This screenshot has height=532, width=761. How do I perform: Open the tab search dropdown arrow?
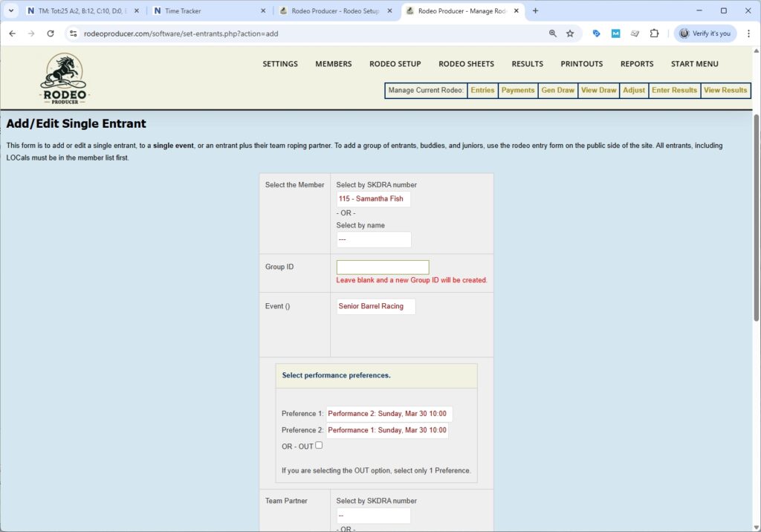pyautogui.click(x=11, y=11)
